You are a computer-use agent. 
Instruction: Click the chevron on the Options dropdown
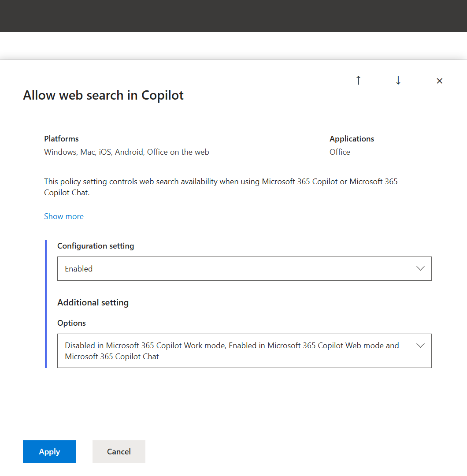tap(420, 346)
